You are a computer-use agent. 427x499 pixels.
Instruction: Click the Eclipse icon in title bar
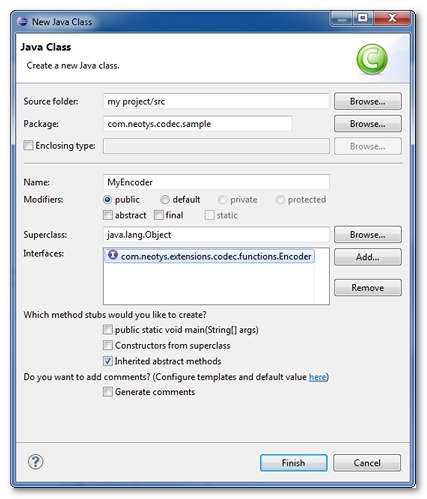(x=22, y=22)
